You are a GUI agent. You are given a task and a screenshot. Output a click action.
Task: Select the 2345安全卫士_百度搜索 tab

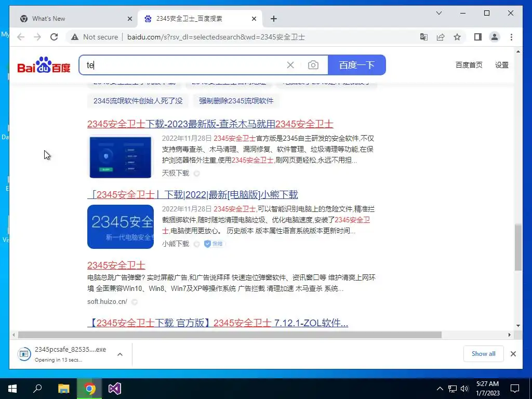200,19
